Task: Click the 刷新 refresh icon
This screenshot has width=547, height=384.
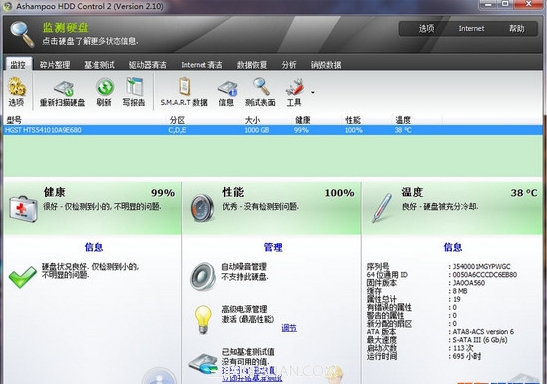Action: pos(105,87)
